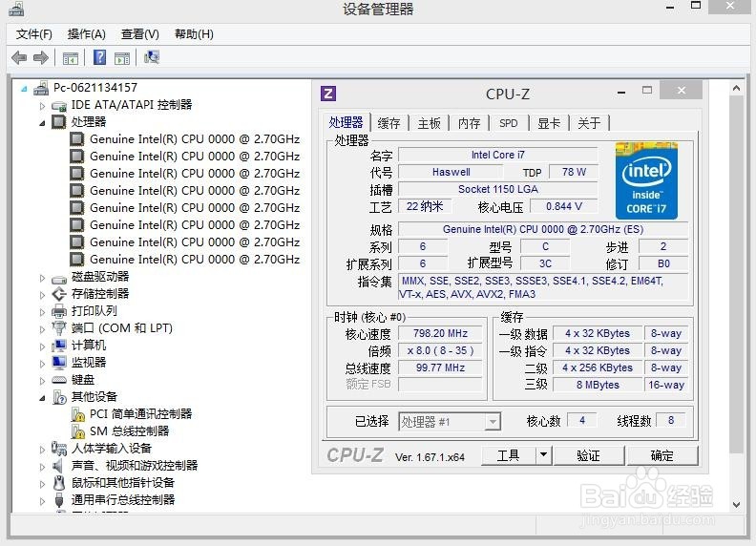This screenshot has height=546, width=756.
Task: Click the show/hide console tree toolbar icon
Action: (71, 58)
